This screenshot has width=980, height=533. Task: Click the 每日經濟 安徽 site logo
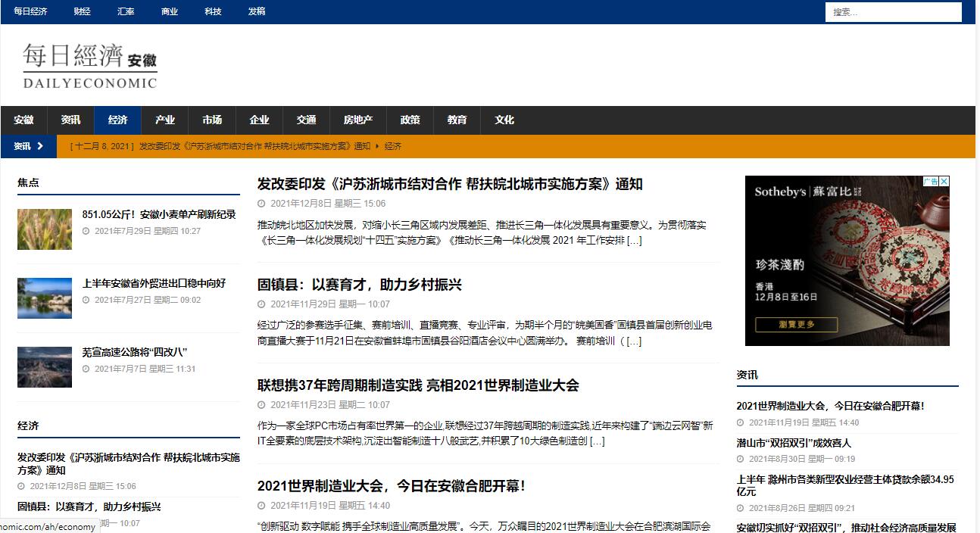89,66
